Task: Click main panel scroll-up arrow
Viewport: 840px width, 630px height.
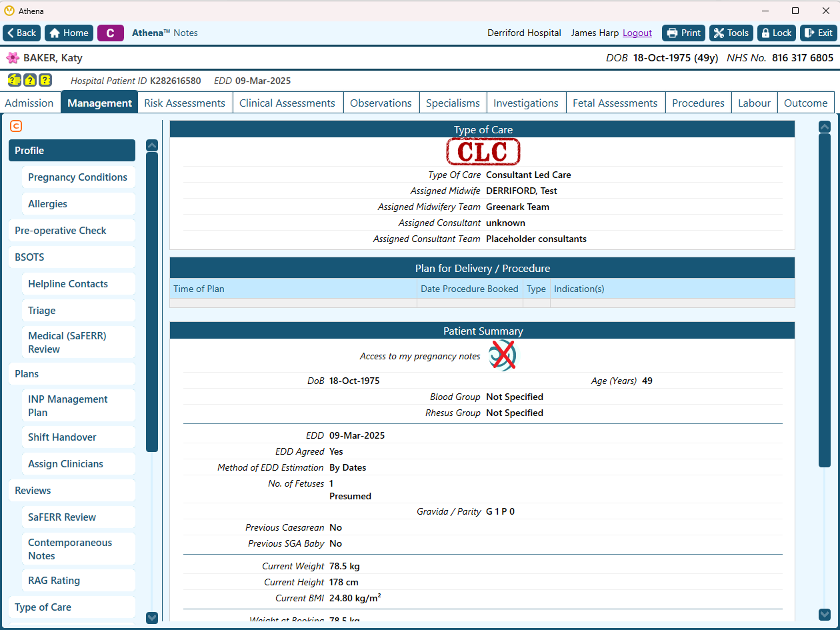Action: [825, 127]
